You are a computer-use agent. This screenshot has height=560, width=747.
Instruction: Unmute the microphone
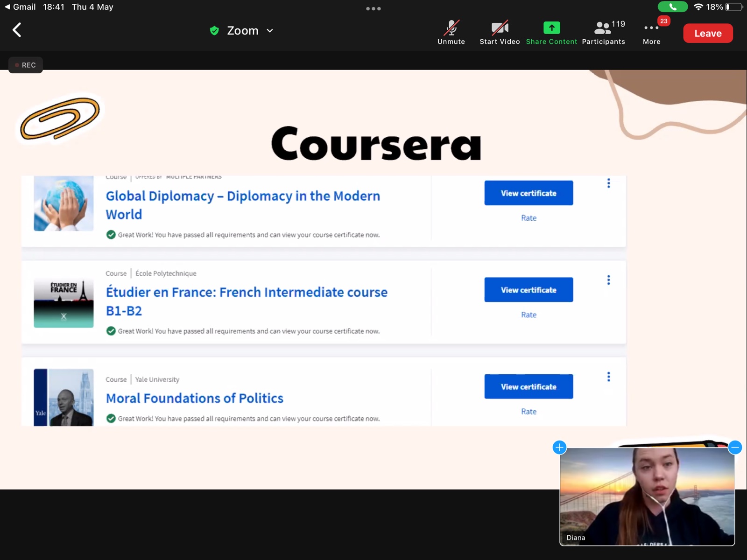point(451,33)
